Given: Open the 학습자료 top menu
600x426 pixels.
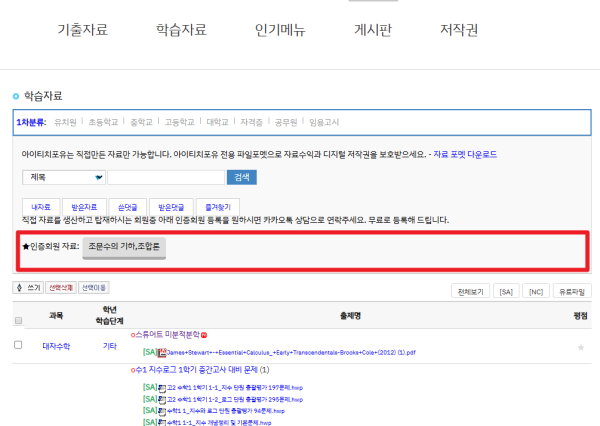Looking at the screenshot, I should click(181, 30).
